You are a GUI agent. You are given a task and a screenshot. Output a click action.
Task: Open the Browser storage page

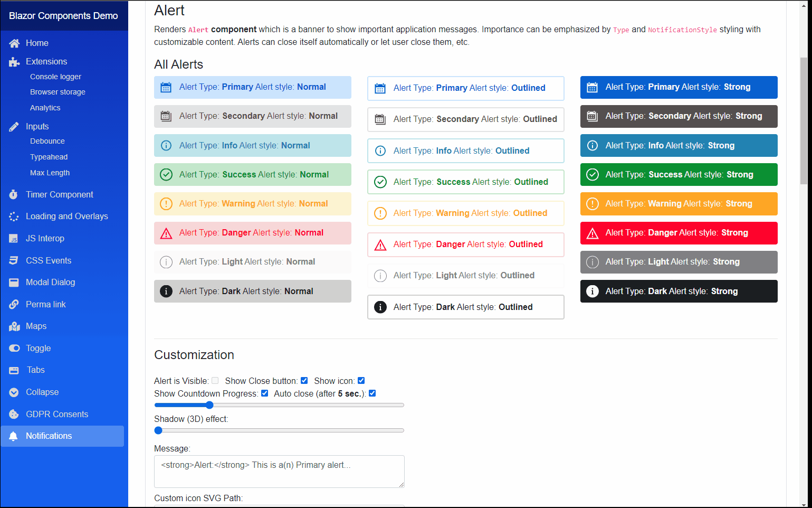point(58,91)
